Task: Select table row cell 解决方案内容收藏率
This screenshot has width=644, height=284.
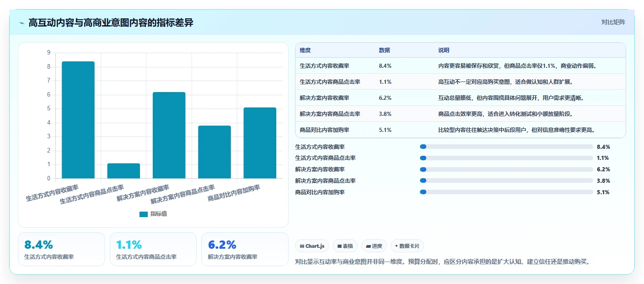Action: pos(324,98)
